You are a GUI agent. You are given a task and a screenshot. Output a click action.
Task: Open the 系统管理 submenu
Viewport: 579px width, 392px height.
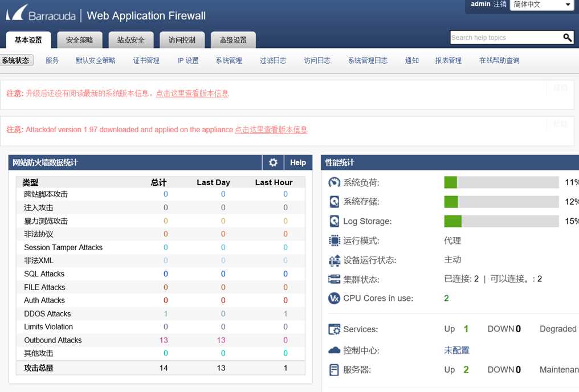pyautogui.click(x=229, y=60)
